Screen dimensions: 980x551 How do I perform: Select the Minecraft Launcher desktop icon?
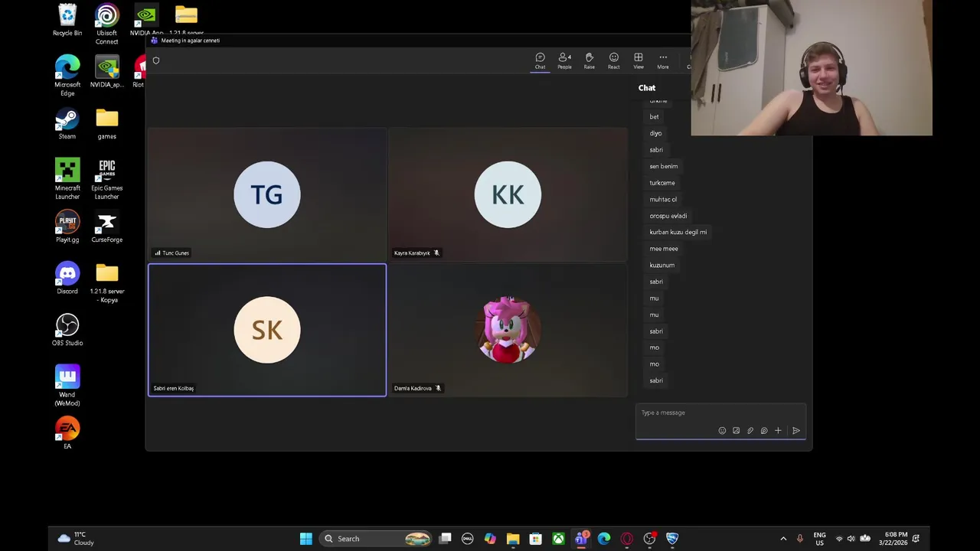[x=67, y=179]
